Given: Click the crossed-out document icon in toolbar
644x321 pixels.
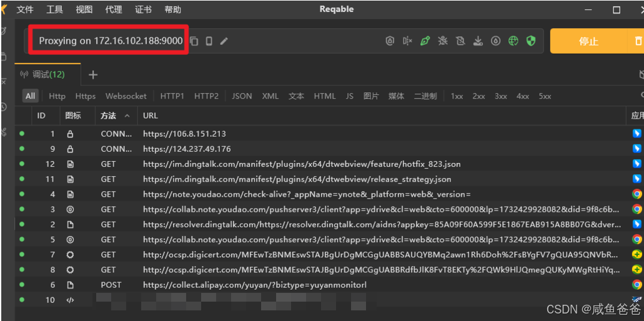Looking at the screenshot, I should coord(460,41).
